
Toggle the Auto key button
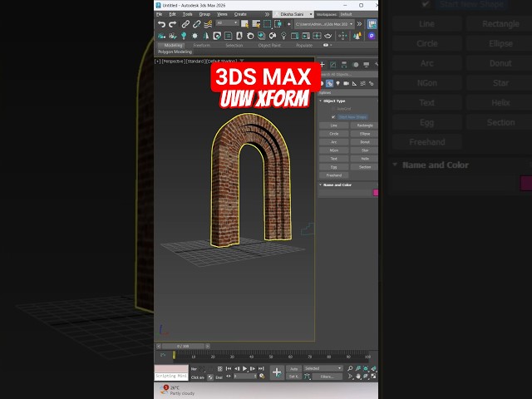[x=293, y=369]
